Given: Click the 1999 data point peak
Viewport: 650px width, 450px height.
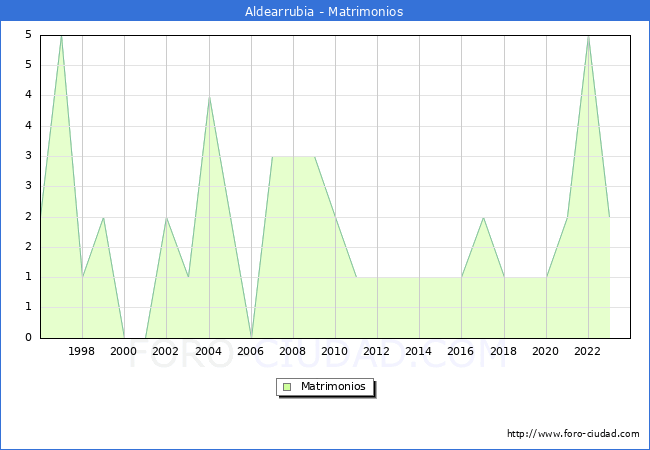Looking at the screenshot, I should coord(103,218).
